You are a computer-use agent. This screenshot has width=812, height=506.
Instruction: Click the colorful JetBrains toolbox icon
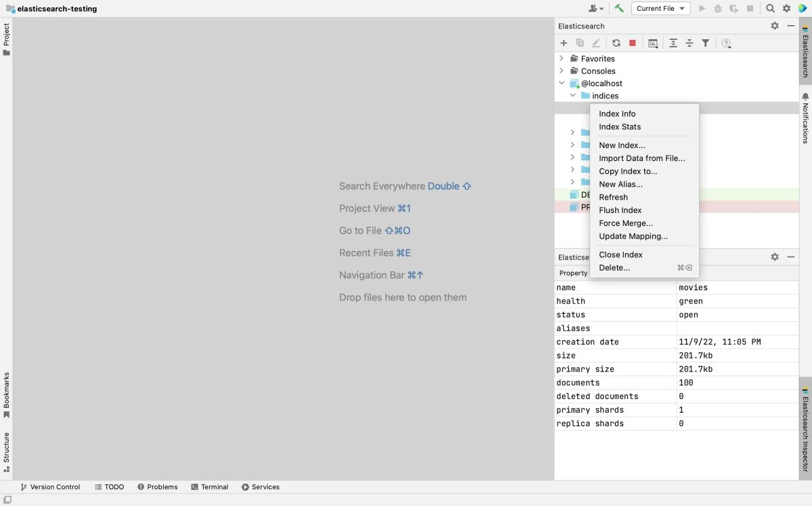pos(803,8)
